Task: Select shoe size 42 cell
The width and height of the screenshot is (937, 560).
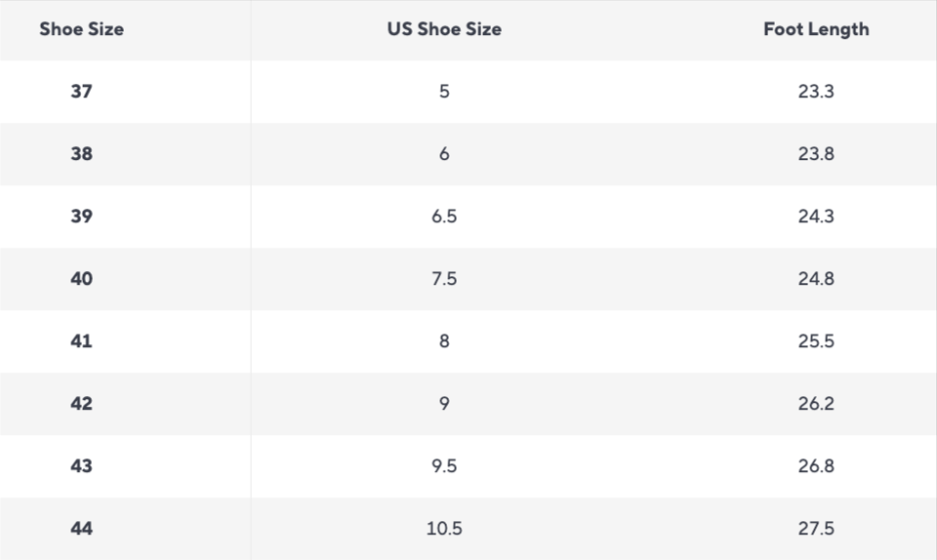Action: [82, 404]
